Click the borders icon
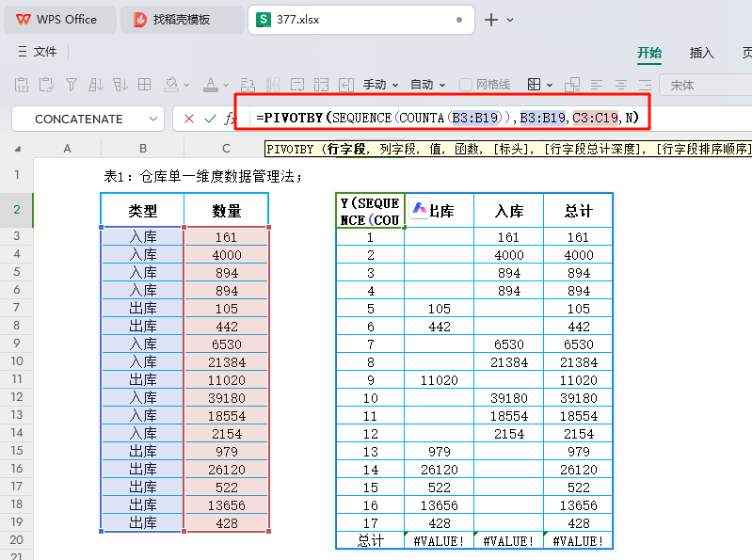This screenshot has width=752, height=560. (534, 85)
